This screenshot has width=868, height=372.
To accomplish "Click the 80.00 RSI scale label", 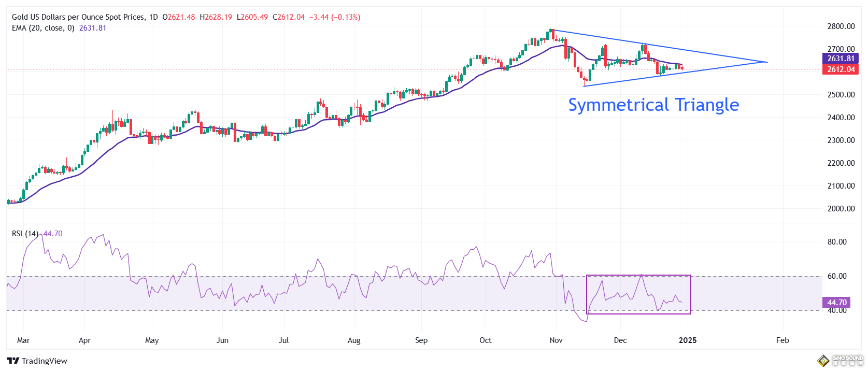I will coord(837,242).
